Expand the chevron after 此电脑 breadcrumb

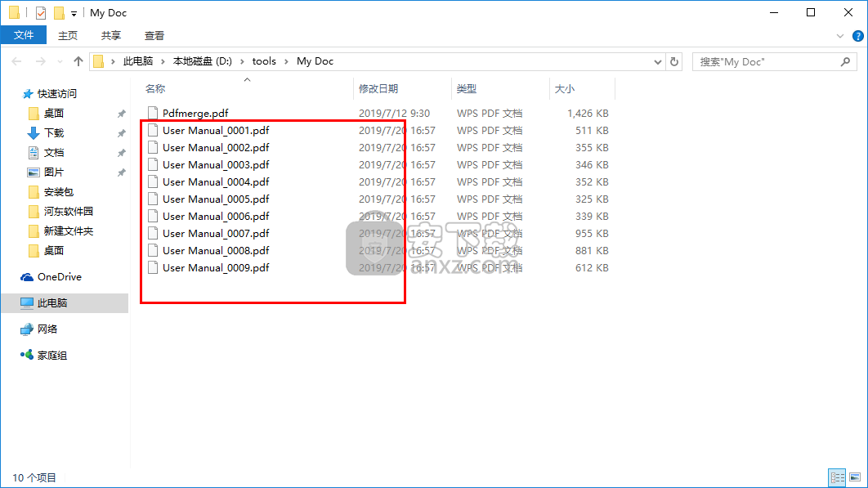click(x=163, y=61)
